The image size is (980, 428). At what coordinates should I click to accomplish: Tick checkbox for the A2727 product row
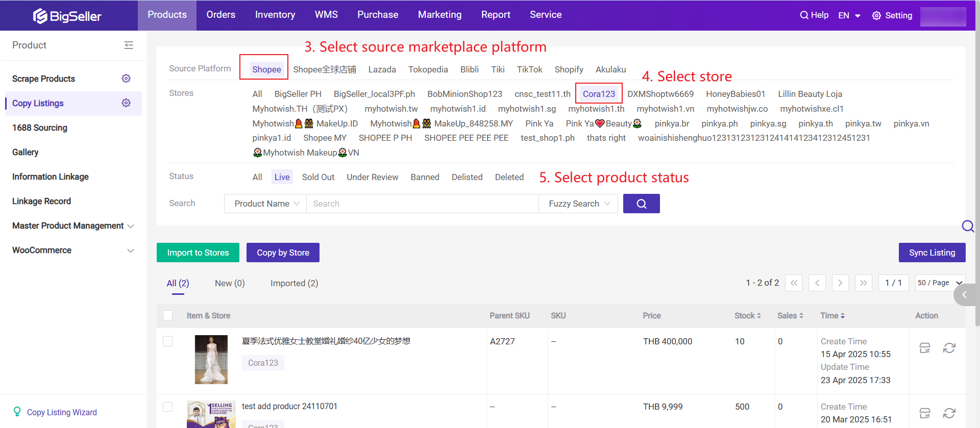167,341
